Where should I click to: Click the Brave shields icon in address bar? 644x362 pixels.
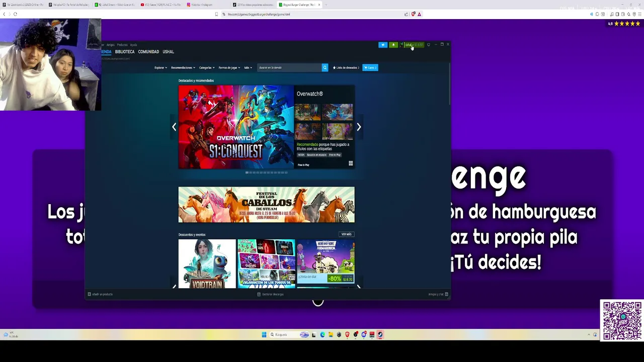coord(414,14)
